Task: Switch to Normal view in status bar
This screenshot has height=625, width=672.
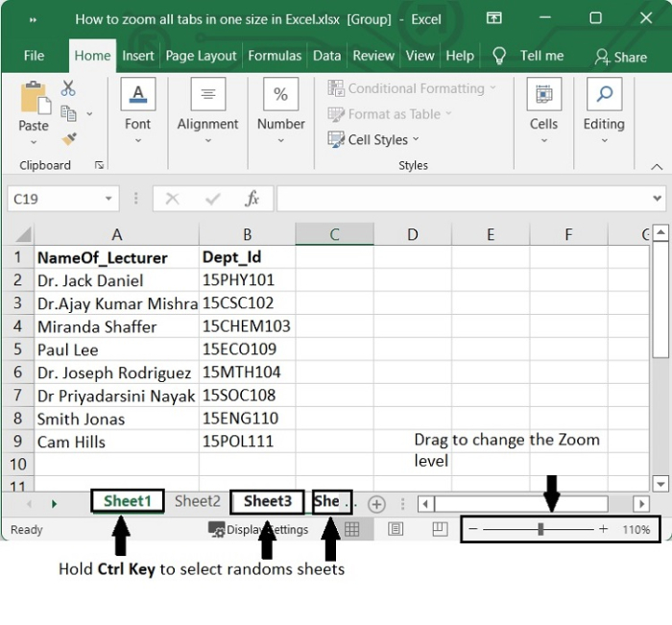Action: pyautogui.click(x=352, y=529)
